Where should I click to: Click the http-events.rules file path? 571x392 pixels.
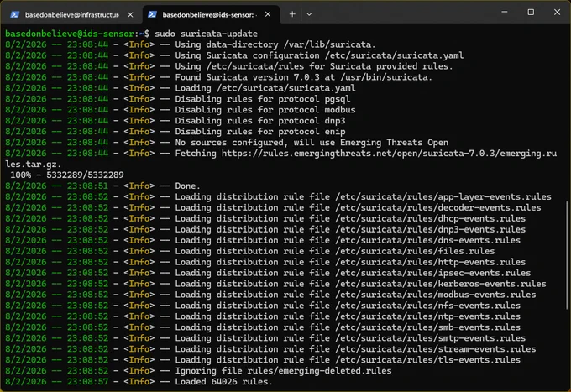pos(431,262)
